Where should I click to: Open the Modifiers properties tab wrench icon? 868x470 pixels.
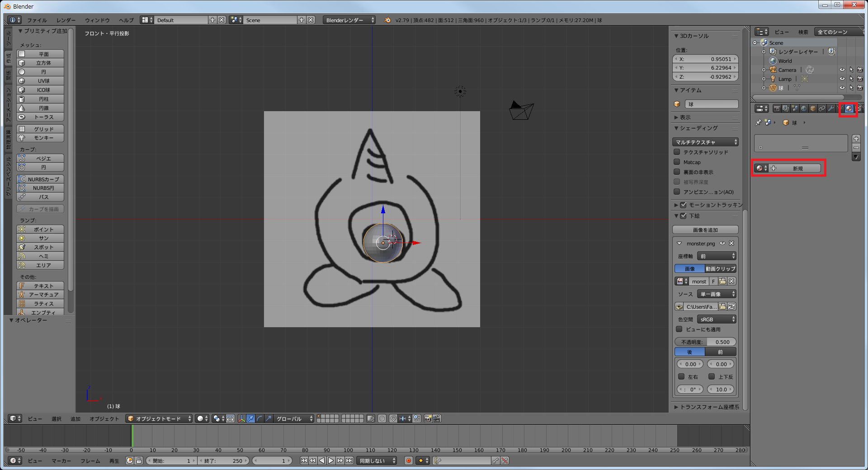(831, 108)
